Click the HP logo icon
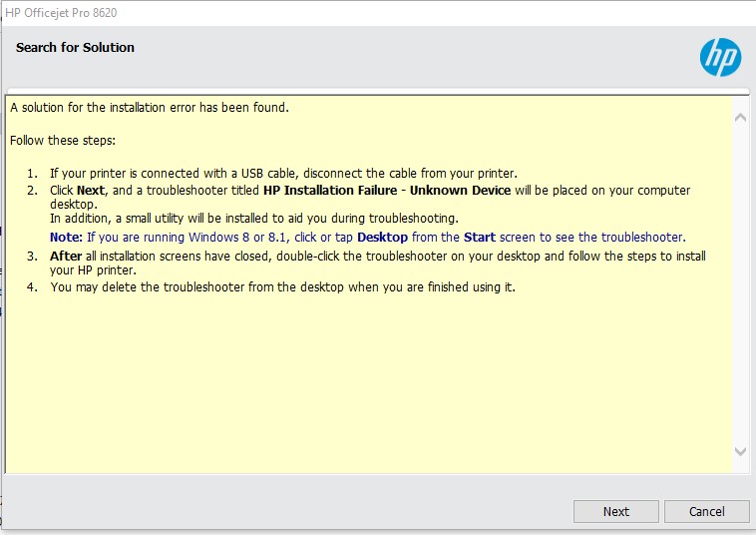The image size is (756, 535). click(x=720, y=58)
